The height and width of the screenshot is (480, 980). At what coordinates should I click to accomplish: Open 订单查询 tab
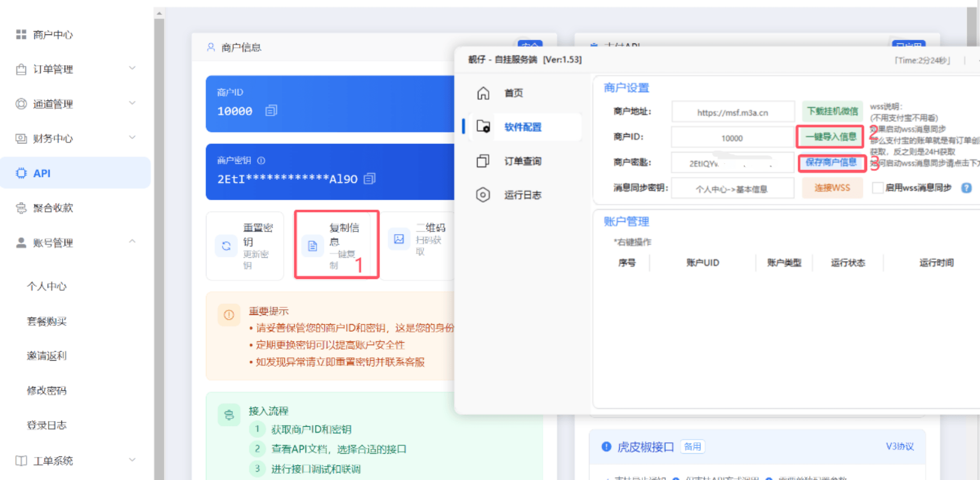click(x=522, y=161)
